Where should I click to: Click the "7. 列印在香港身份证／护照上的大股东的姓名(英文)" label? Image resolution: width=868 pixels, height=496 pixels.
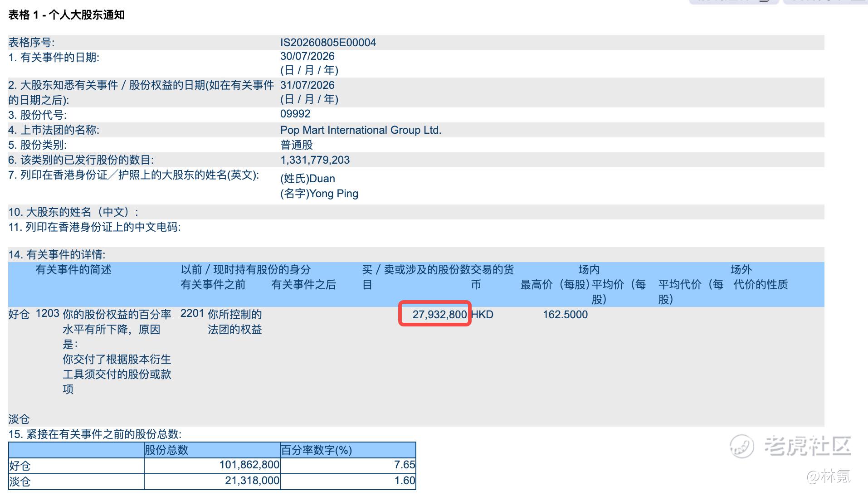click(x=133, y=175)
